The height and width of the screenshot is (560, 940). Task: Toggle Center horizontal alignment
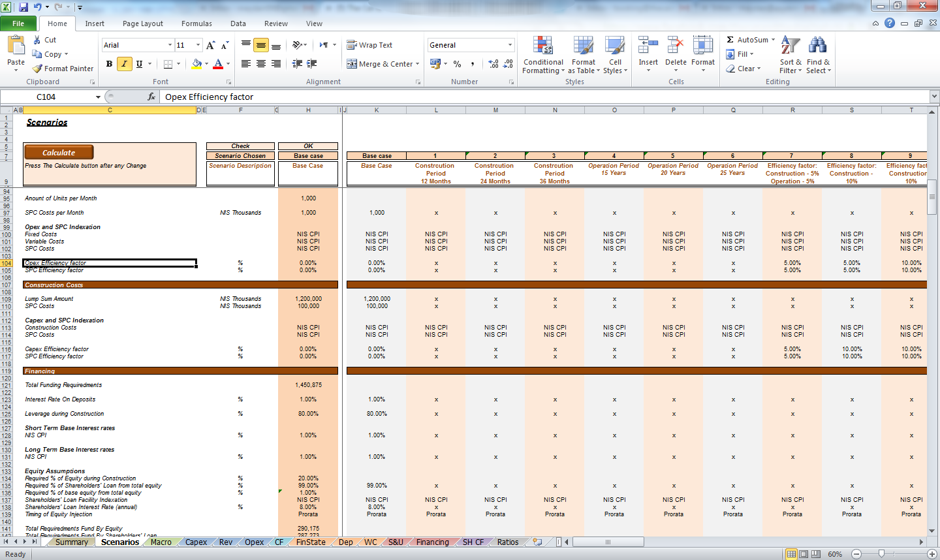(261, 64)
